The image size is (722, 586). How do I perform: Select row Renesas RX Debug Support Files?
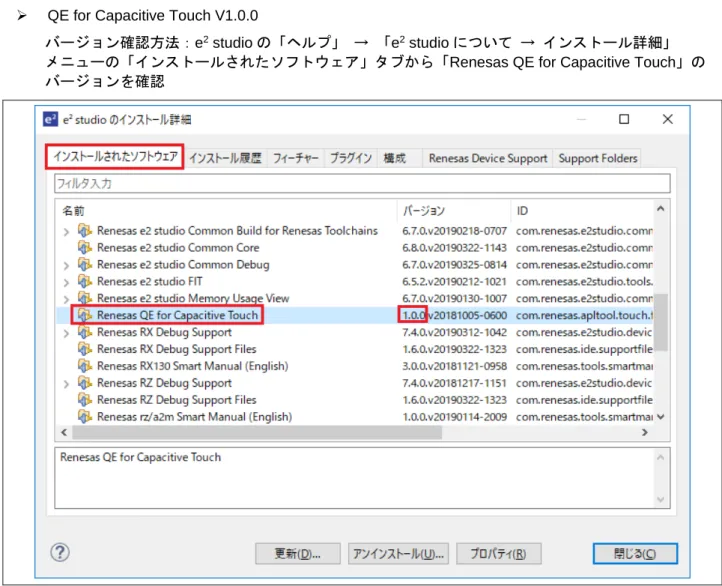pos(355,349)
